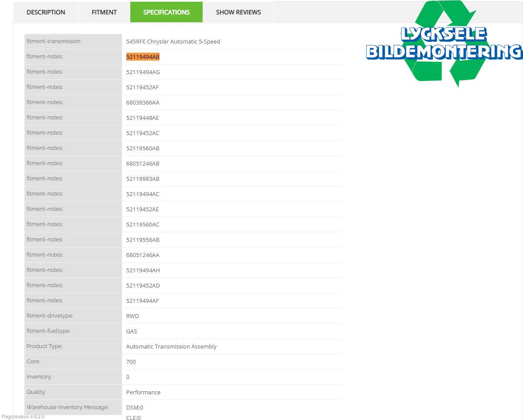Select part number 68039366AA
Viewport: 523px width, 420px height.
click(x=143, y=102)
